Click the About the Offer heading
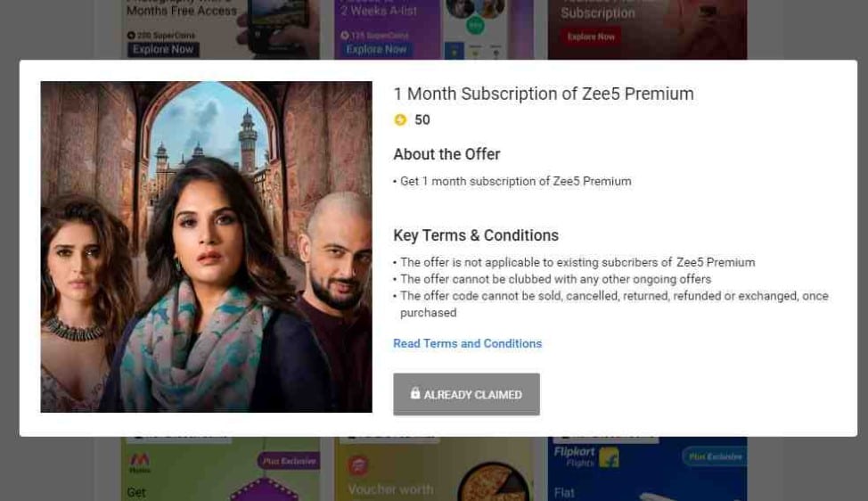The image size is (868, 501). pyautogui.click(x=446, y=154)
